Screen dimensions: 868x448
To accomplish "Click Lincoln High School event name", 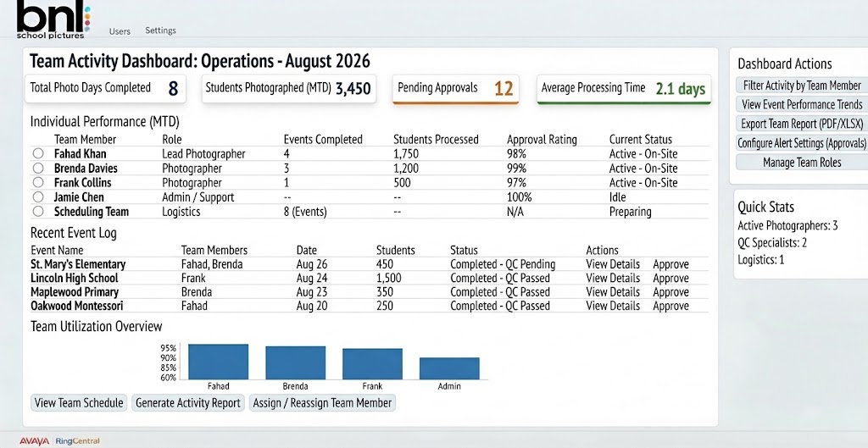I will (75, 279).
